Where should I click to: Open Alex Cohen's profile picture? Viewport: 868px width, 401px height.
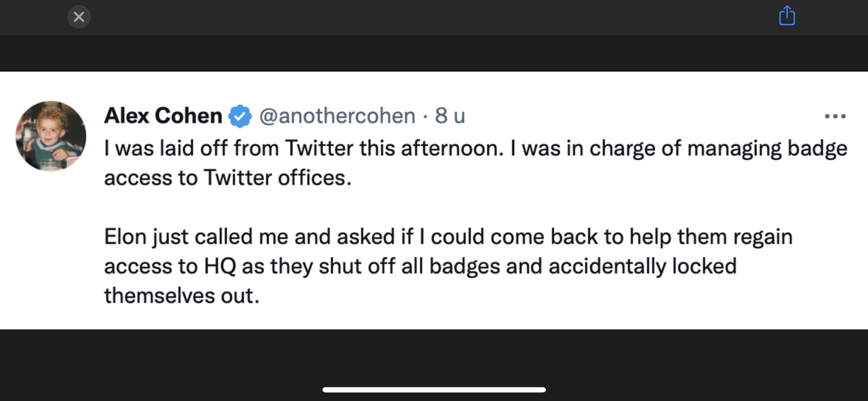pos(51,136)
